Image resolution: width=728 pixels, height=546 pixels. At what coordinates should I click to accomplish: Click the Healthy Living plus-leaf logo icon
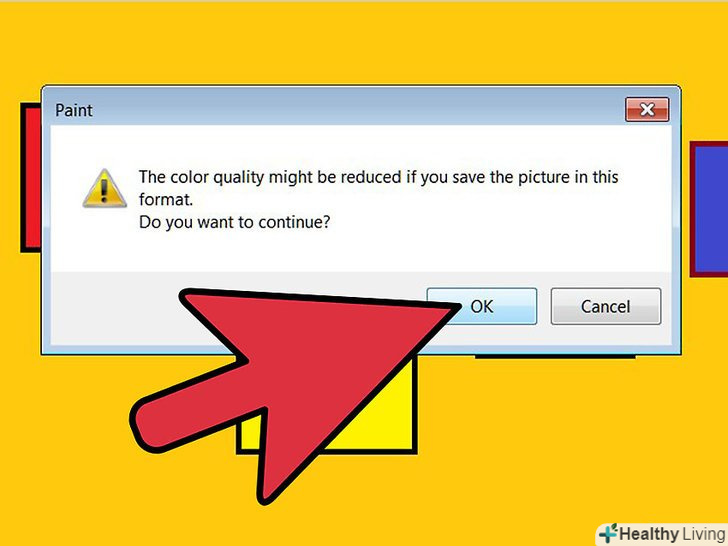click(608, 534)
